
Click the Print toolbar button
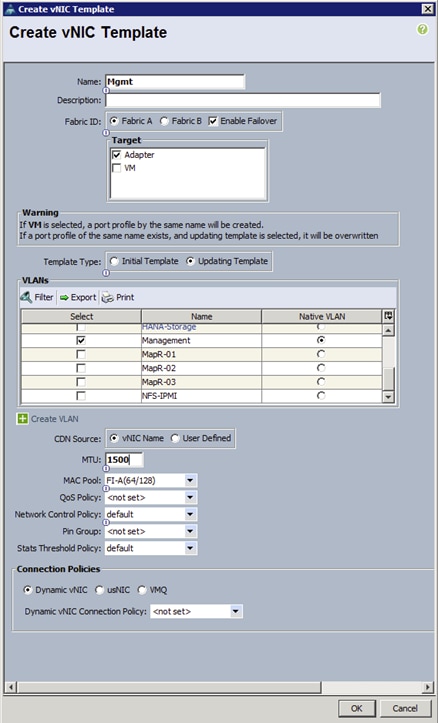(x=118, y=297)
